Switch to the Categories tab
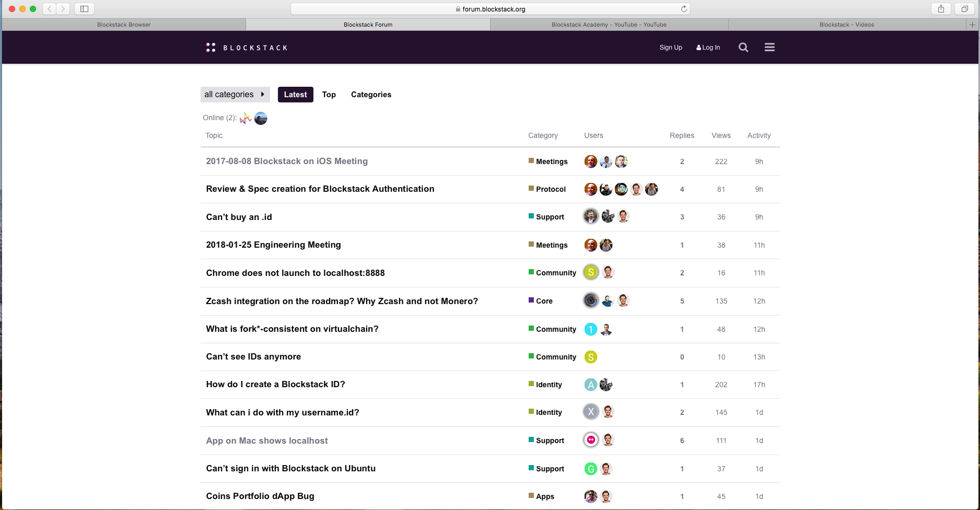The height and width of the screenshot is (510, 980). (x=371, y=95)
